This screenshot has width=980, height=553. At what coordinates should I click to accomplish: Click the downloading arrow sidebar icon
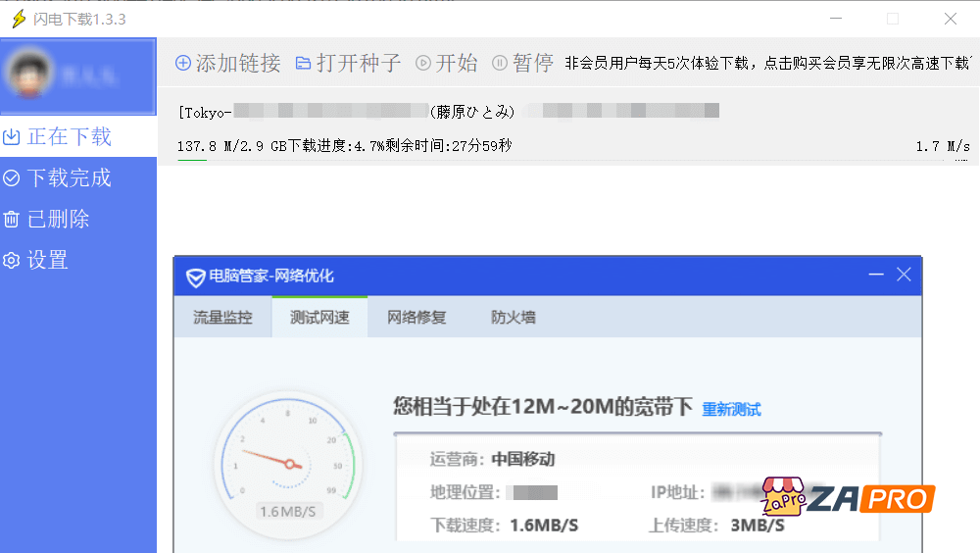pos(11,136)
